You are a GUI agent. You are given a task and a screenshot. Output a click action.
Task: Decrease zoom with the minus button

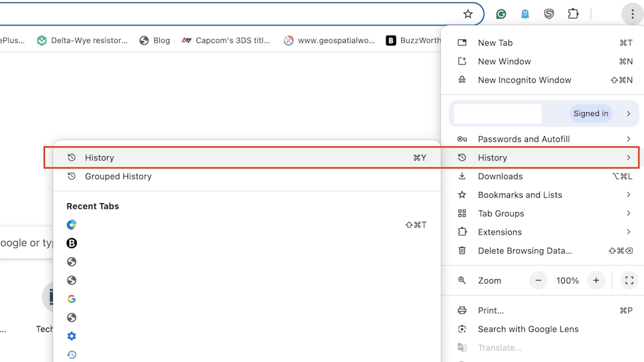538,281
